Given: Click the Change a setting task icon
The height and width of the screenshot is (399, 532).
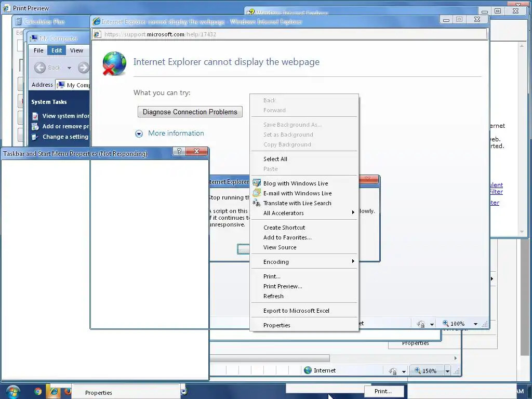Looking at the screenshot, I should coord(35,137).
